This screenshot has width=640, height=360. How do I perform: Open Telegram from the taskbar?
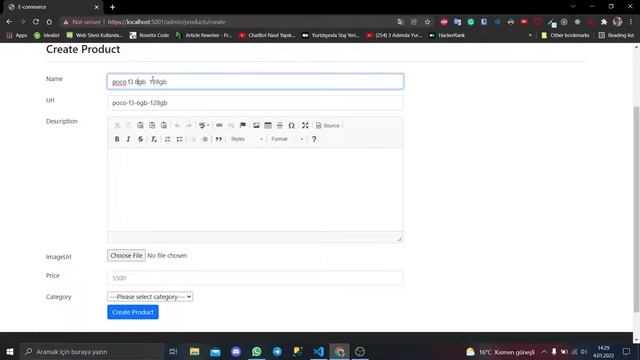tap(277, 351)
